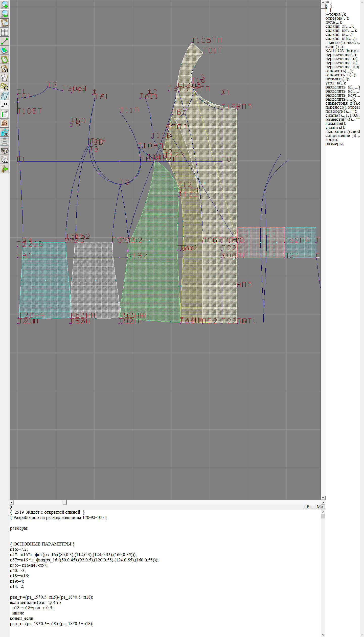Click the zoom in magnifier icon
Image resolution: width=364 pixels, height=637 pixels.
5,5
